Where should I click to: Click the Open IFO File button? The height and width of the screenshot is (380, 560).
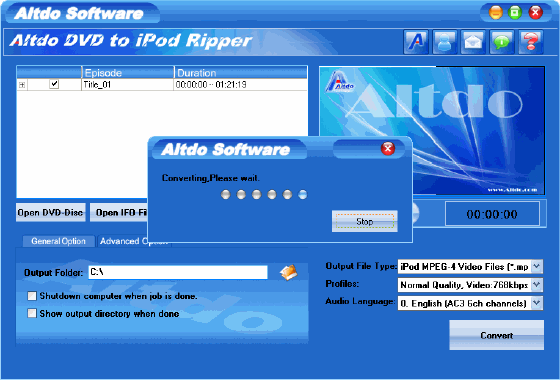pyautogui.click(x=119, y=212)
